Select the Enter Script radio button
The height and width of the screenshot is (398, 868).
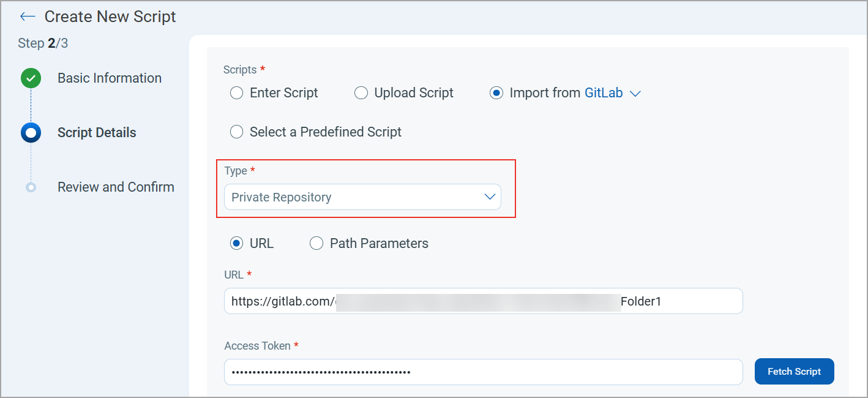[236, 93]
